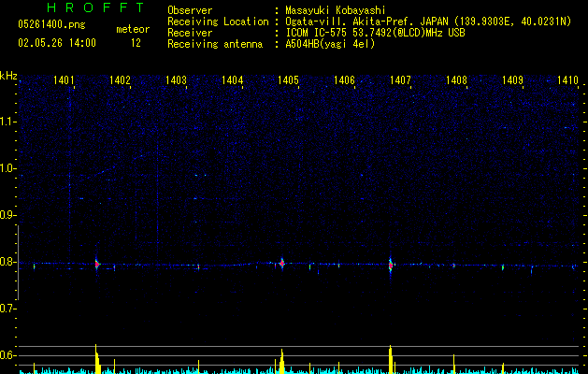This screenshot has height=374, width=588.
Task: Click the 0.6 kHz axis label
Action: click(x=7, y=355)
